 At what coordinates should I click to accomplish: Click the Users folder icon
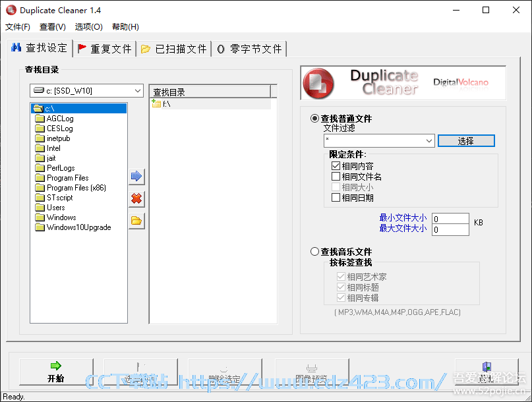tap(40, 208)
